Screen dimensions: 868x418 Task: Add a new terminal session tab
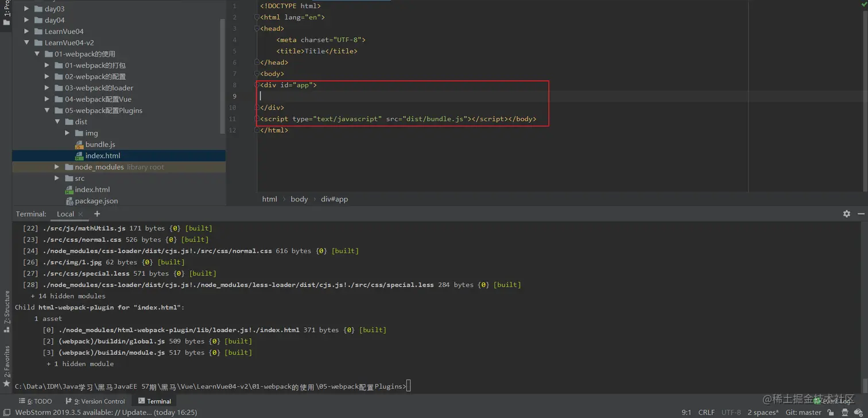[x=97, y=214]
